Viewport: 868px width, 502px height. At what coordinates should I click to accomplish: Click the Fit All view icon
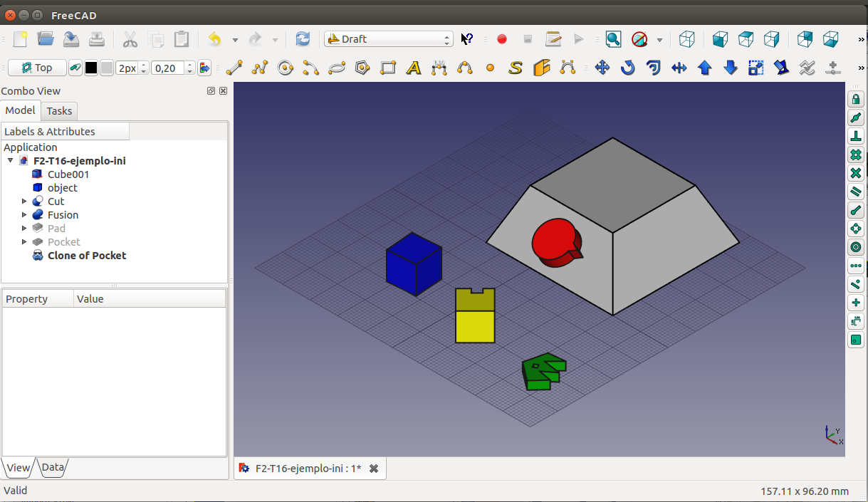(613, 39)
